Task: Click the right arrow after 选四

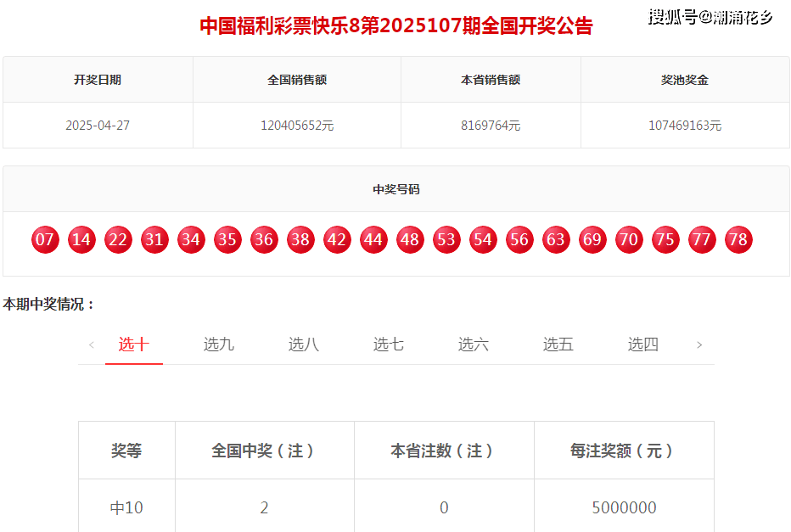Action: pos(699,345)
